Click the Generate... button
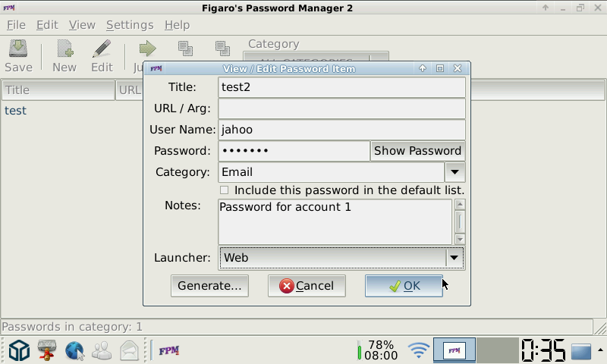607x364 pixels. pyautogui.click(x=209, y=286)
